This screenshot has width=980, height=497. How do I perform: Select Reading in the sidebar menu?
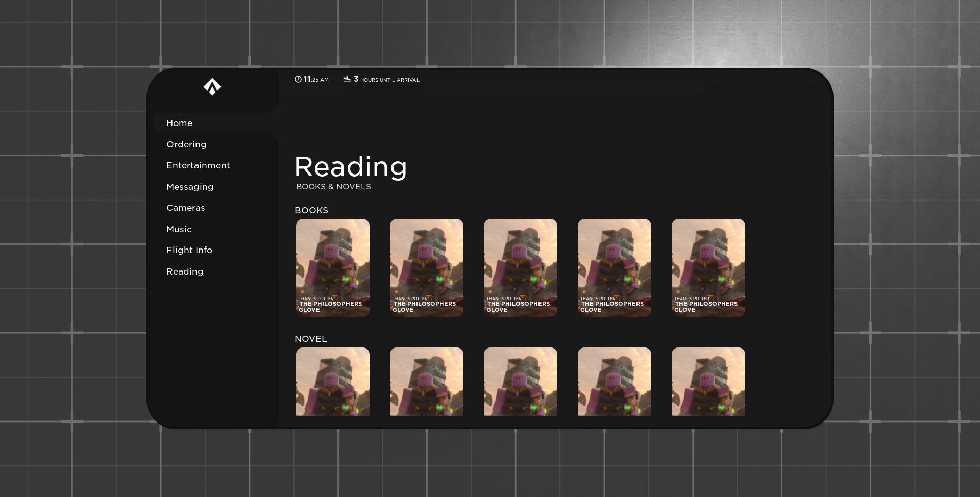tap(185, 271)
